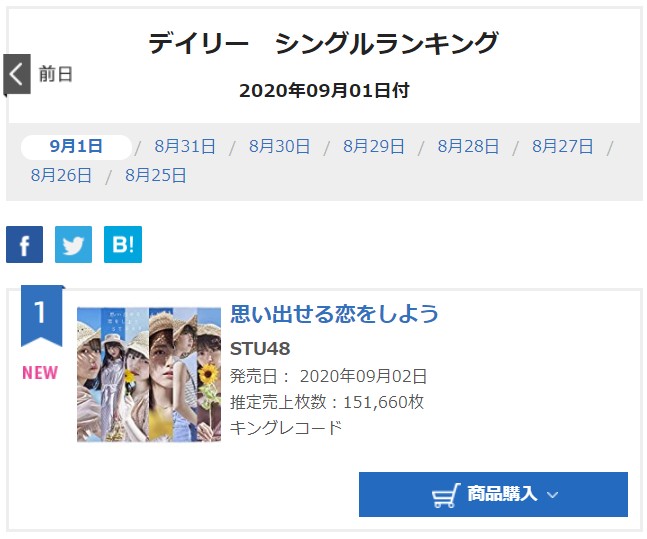Click the rank 1 ribbon badge
The image size is (647, 539).
tap(42, 316)
